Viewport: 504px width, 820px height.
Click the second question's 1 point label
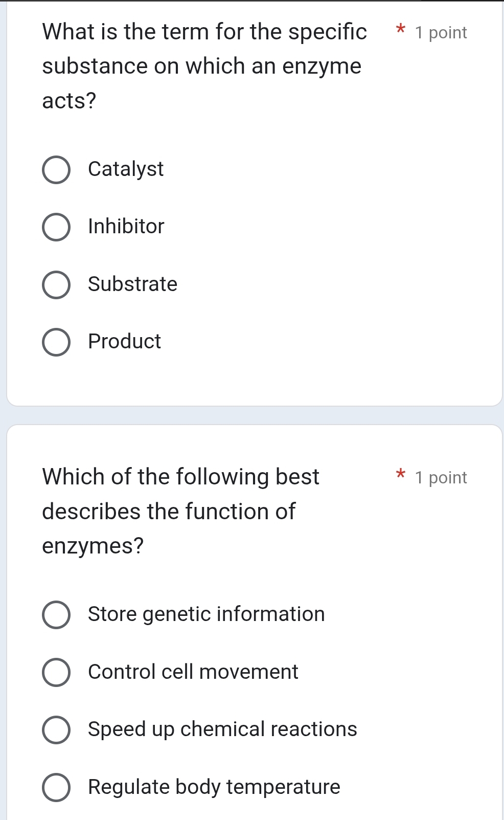click(442, 478)
